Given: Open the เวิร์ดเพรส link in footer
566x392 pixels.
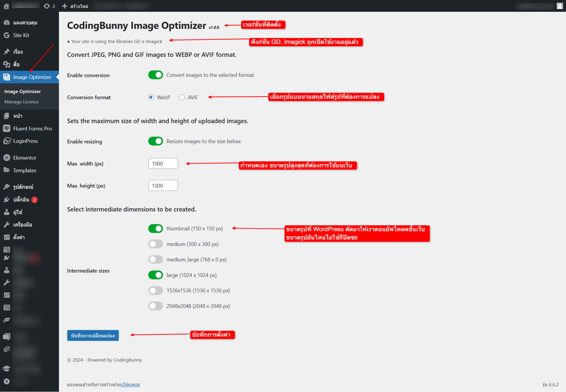Looking at the screenshot, I should pyautogui.click(x=130, y=385).
